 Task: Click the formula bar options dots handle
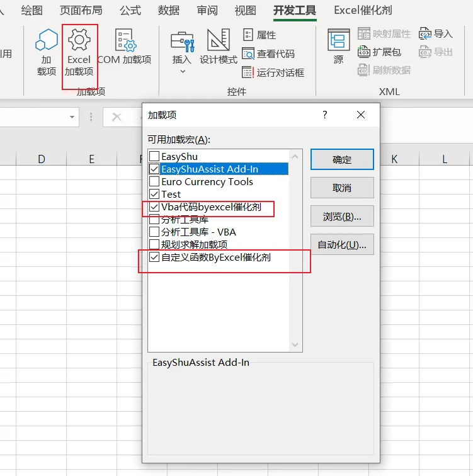point(91,117)
